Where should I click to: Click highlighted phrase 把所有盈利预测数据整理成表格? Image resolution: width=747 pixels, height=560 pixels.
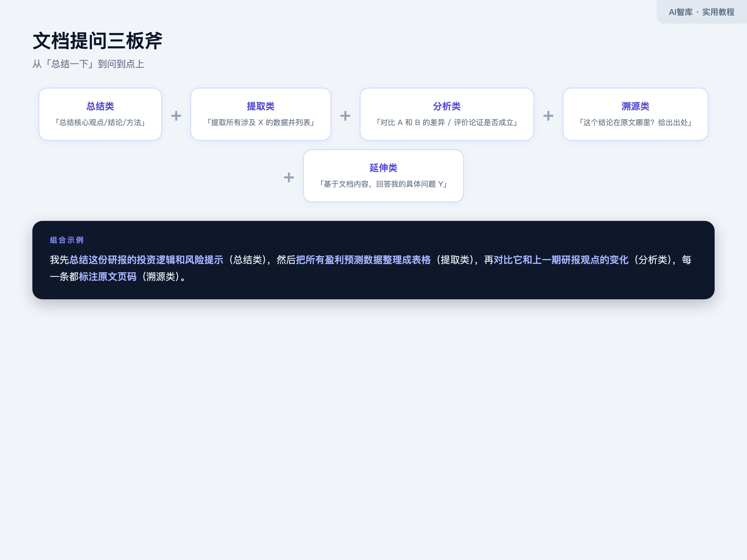363,260
